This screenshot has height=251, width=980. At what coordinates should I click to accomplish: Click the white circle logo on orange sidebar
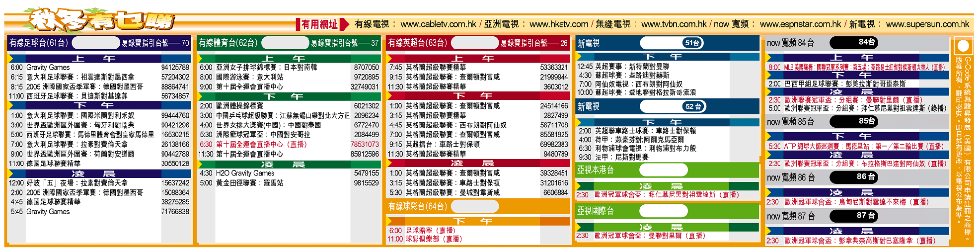pyautogui.click(x=963, y=46)
